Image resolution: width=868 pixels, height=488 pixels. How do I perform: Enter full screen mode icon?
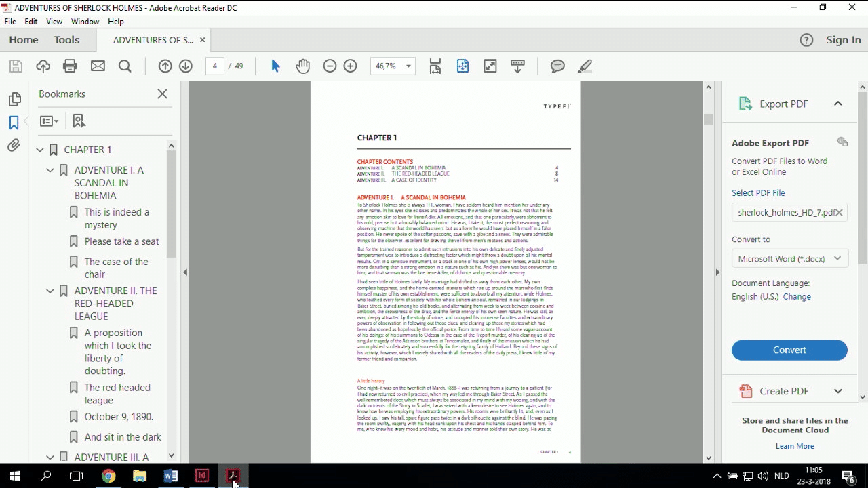490,66
